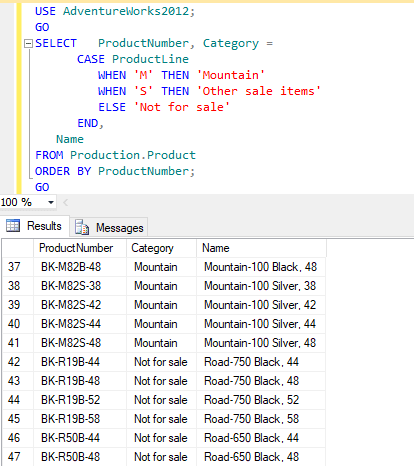415x469 pixels.
Task: Click the 'Not for sale' string in query
Action: 182,107
